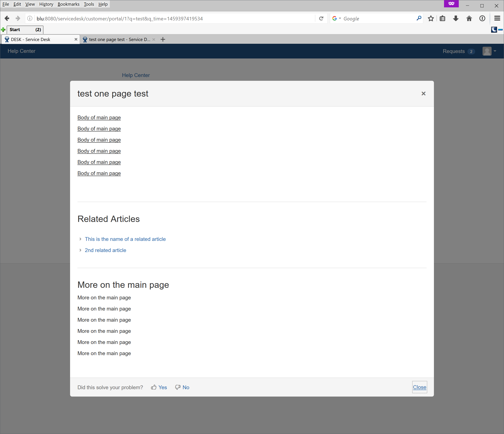The image size is (504, 434).
Task: Open '2nd related article' link
Action: point(105,250)
